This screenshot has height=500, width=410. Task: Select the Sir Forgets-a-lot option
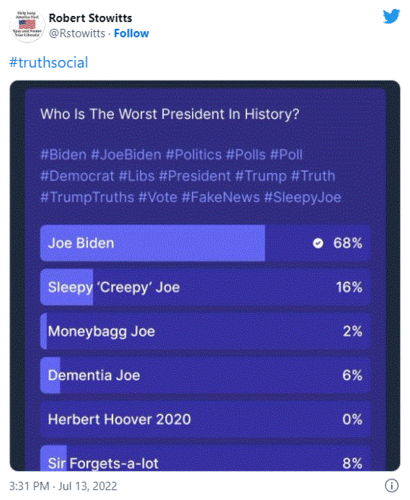pos(205,458)
